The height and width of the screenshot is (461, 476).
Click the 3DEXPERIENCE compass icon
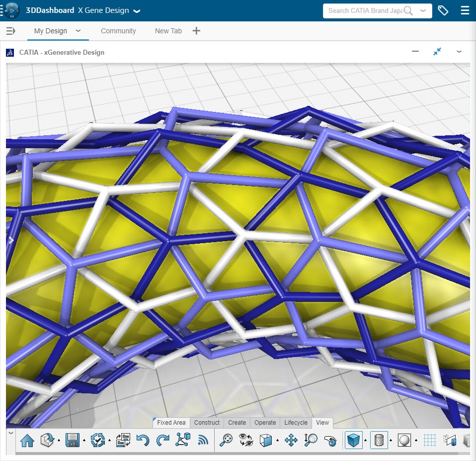11,10
